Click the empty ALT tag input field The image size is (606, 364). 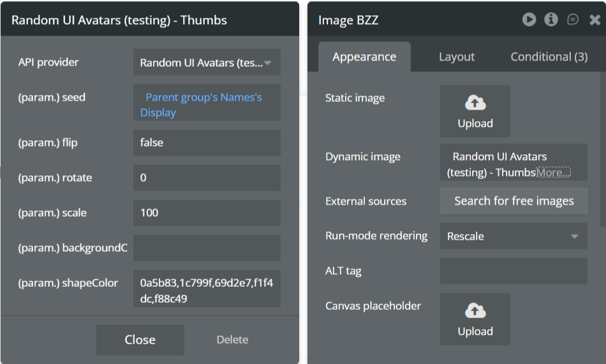513,271
